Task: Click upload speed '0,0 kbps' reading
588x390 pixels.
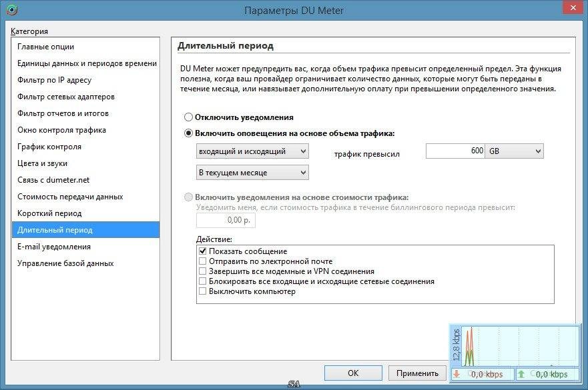Action: (x=551, y=374)
